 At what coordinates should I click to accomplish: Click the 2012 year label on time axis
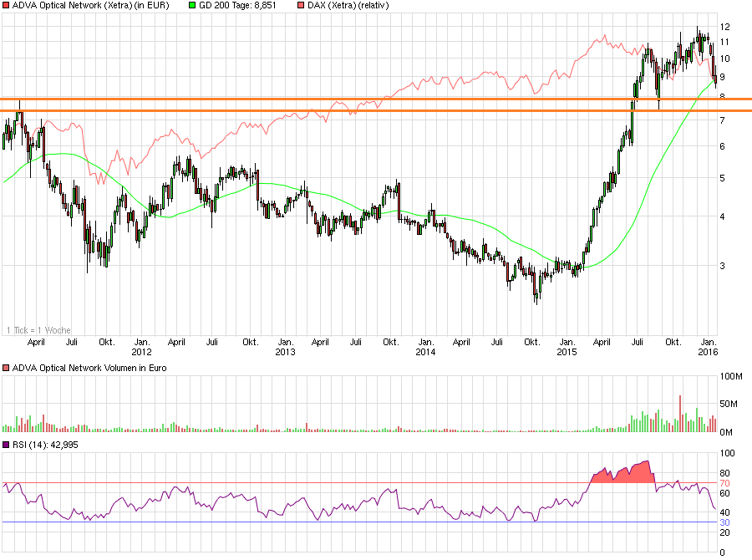141,352
